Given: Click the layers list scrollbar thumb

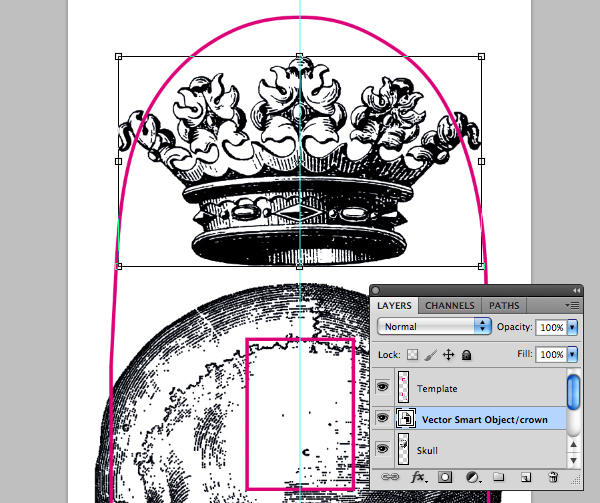Looking at the screenshot, I should (x=573, y=392).
